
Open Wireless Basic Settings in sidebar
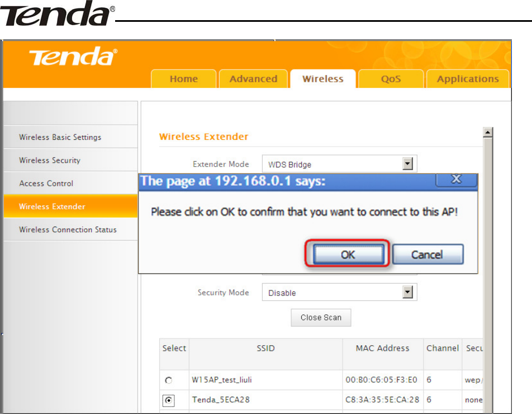click(x=70, y=137)
